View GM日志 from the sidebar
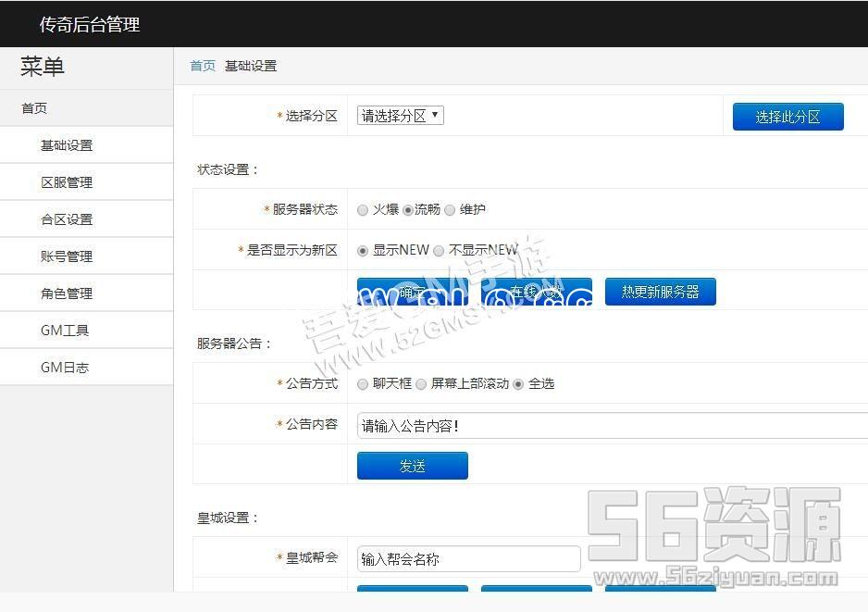This screenshot has height=612, width=868. click(x=65, y=368)
